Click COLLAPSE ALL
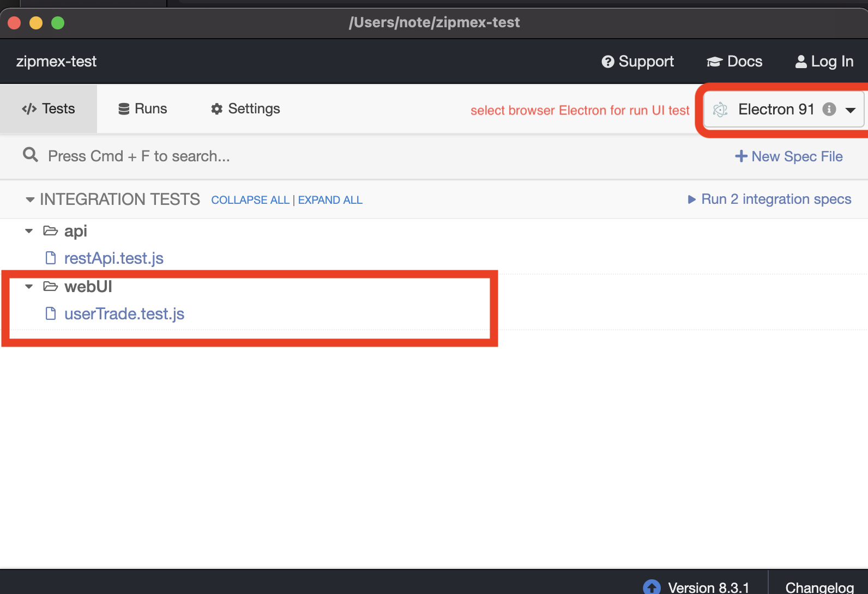This screenshot has height=594, width=868. 250,200
